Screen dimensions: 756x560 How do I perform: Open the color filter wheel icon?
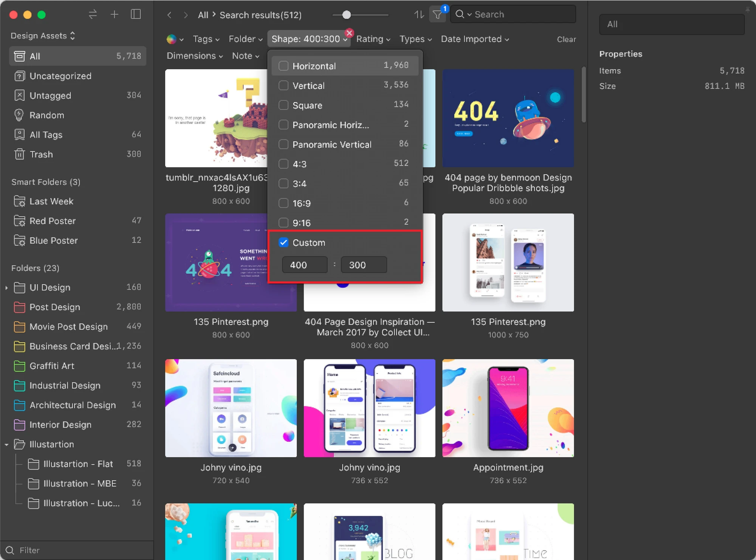coord(172,39)
